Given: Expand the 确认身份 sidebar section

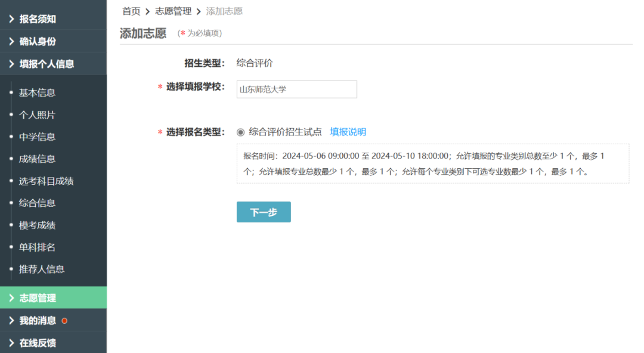Looking at the screenshot, I should pyautogui.click(x=38, y=42).
